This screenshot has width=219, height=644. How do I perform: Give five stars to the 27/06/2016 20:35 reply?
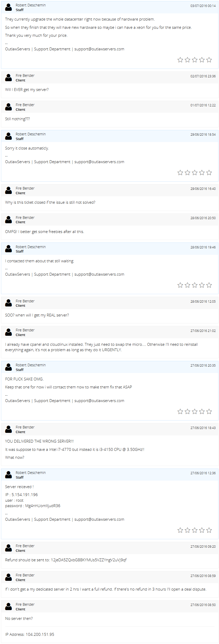click(x=209, y=412)
